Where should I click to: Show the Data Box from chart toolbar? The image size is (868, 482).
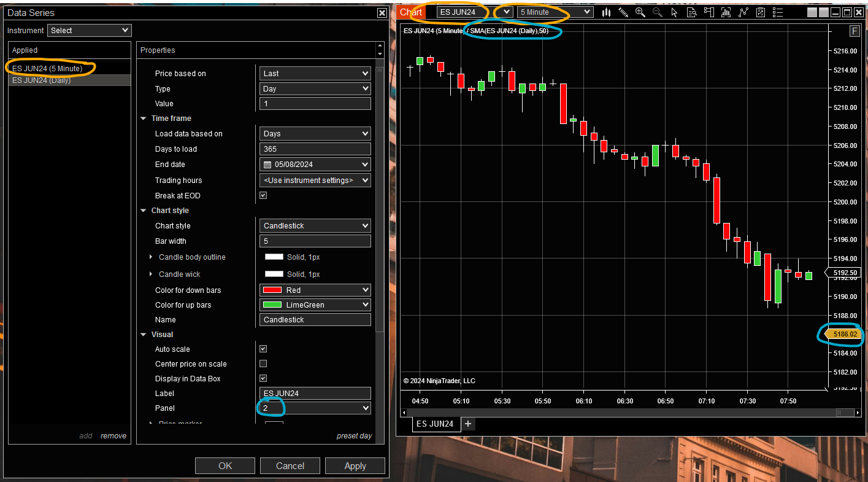pyautogui.click(x=692, y=12)
